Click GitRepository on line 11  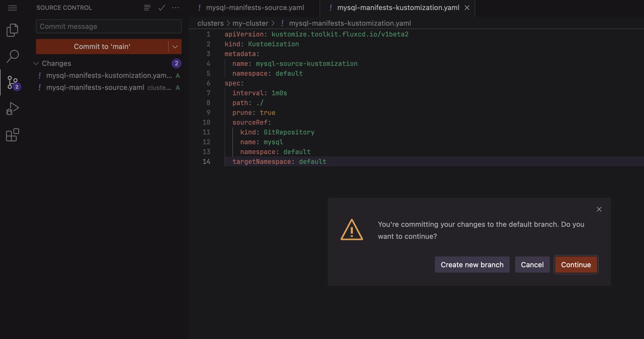point(289,132)
